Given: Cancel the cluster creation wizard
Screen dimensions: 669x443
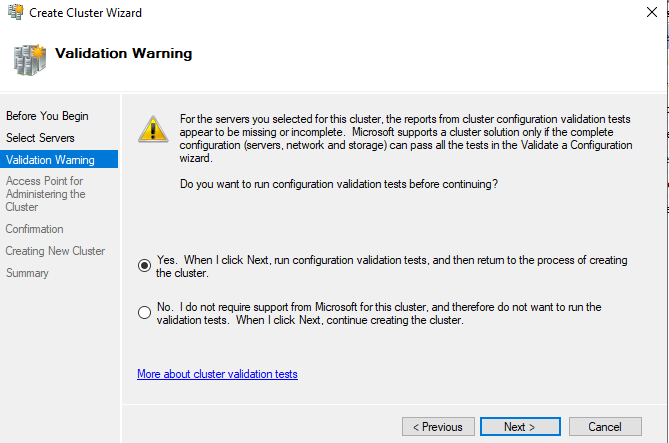Looking at the screenshot, I should tap(605, 427).
